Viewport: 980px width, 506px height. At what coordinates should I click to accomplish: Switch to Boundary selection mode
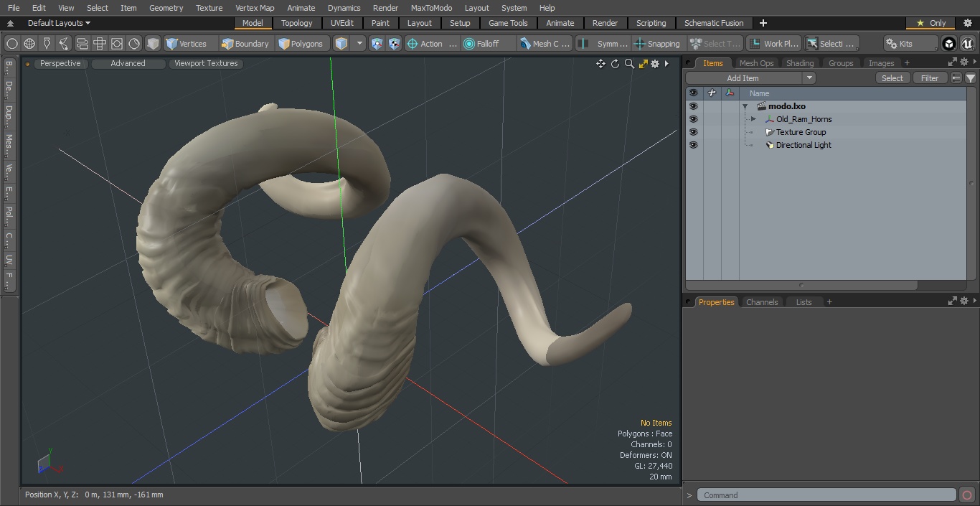(245, 44)
